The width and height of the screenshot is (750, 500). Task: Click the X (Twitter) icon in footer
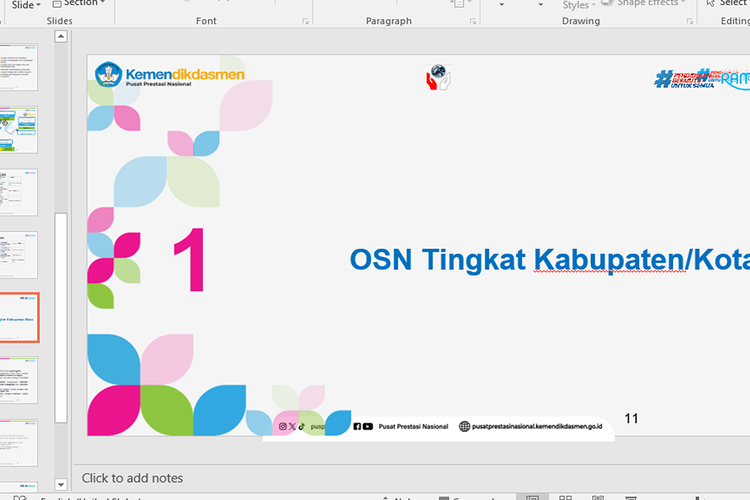click(292, 426)
